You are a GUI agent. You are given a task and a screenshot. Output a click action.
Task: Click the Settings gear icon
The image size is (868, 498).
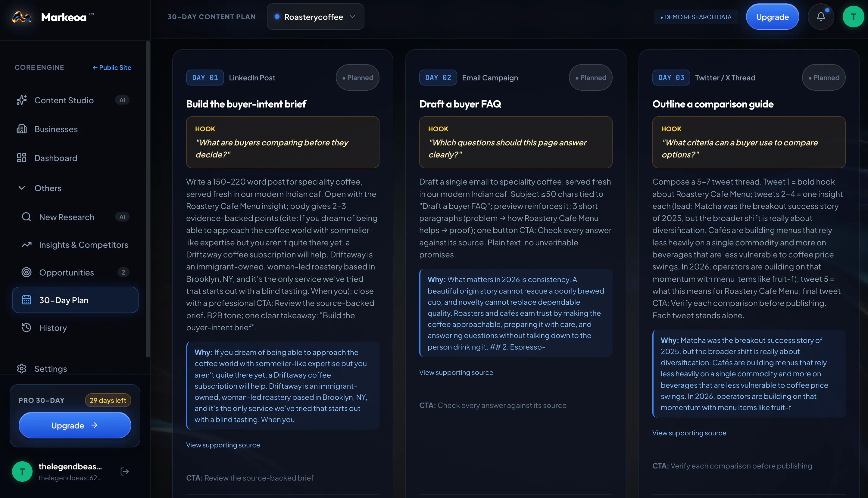pos(22,368)
